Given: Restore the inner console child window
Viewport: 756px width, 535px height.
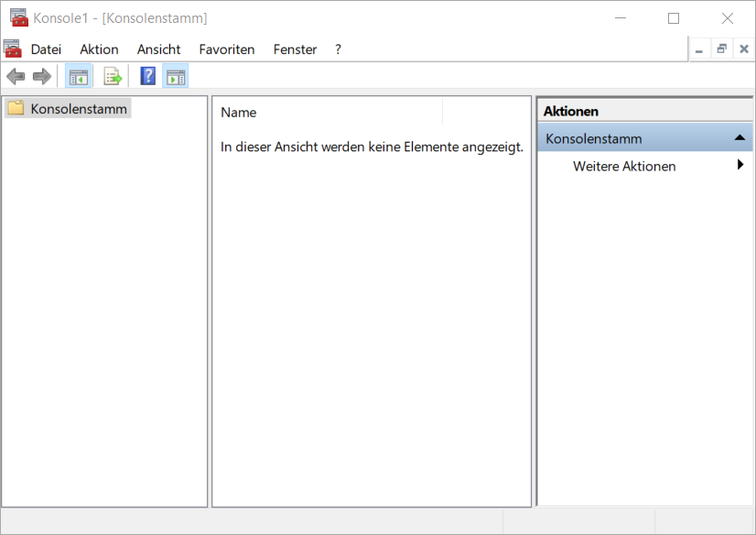Looking at the screenshot, I should (x=721, y=49).
